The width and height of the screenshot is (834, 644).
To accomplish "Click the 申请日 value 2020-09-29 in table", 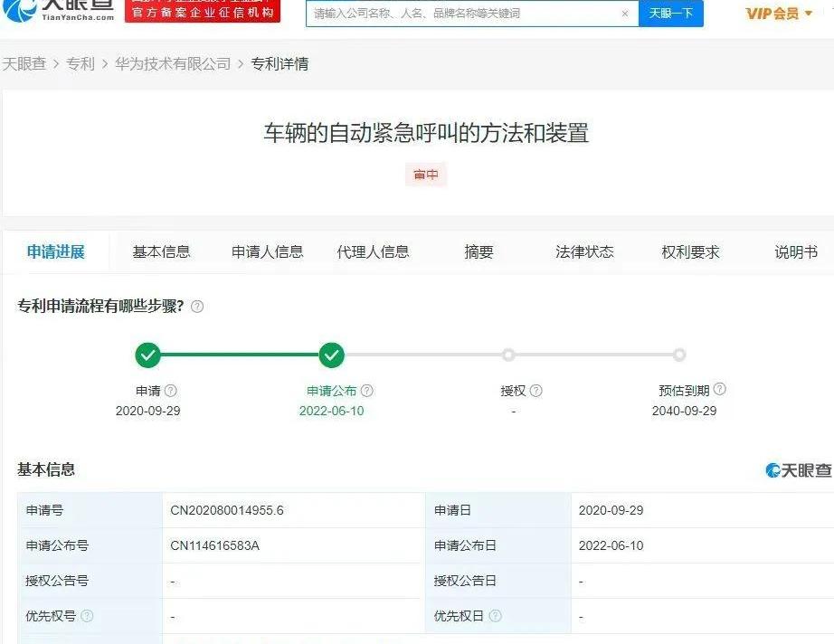I will 611,510.
